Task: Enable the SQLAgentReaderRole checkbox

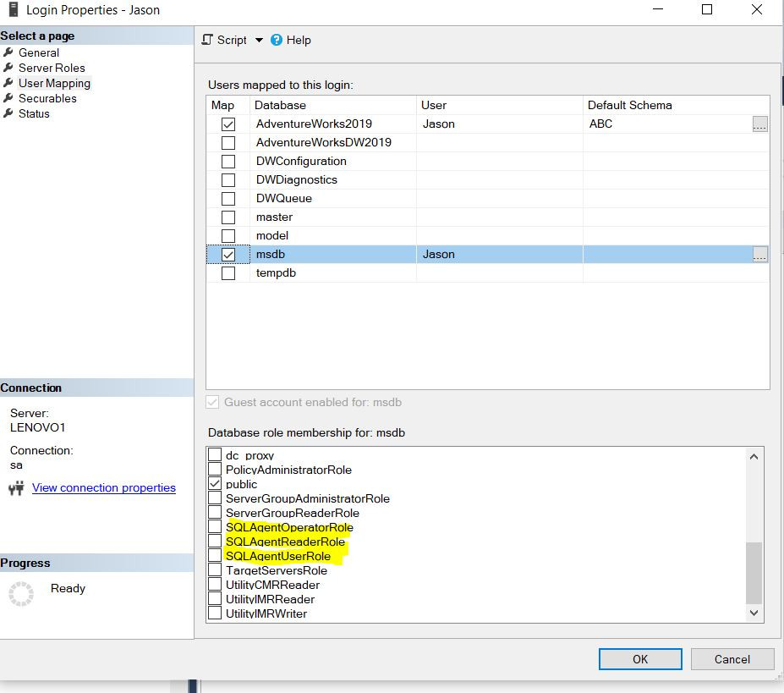Action: click(215, 541)
